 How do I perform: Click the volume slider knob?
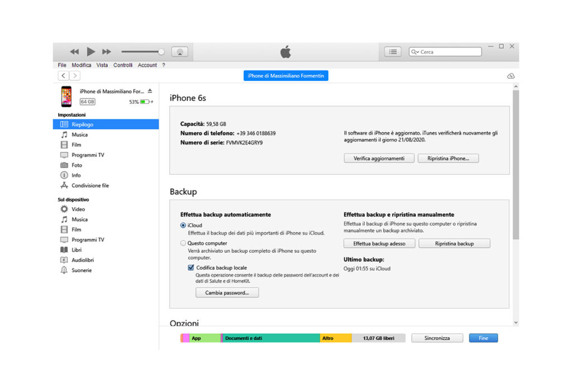(x=161, y=52)
